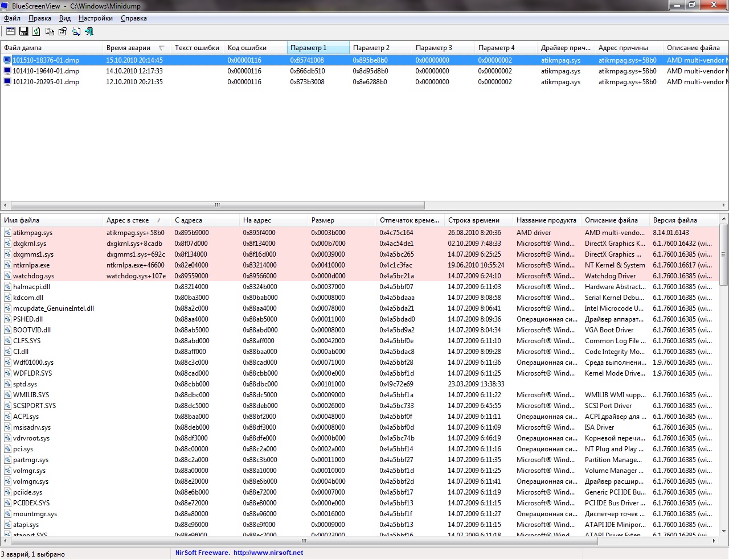The width and height of the screenshot is (729, 560).
Task: Click the green Refresh toolbar icon
Action: tap(36, 31)
